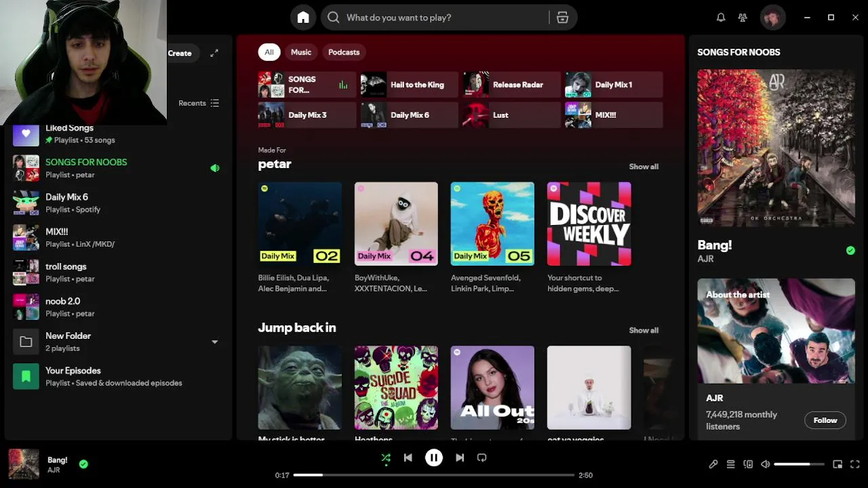This screenshot has height=488, width=868.
Task: Open the Browse icon in search bar
Action: pos(562,18)
